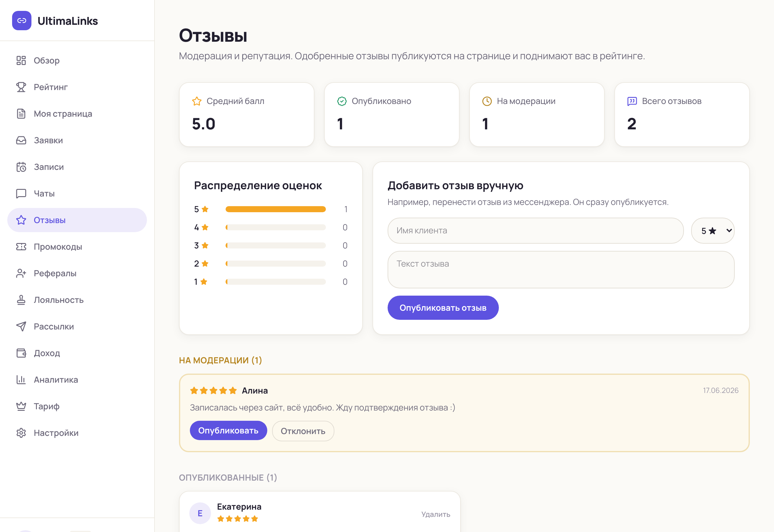Click the 3-star distribution bar
Image resolution: width=774 pixels, height=532 pixels.
click(x=275, y=246)
